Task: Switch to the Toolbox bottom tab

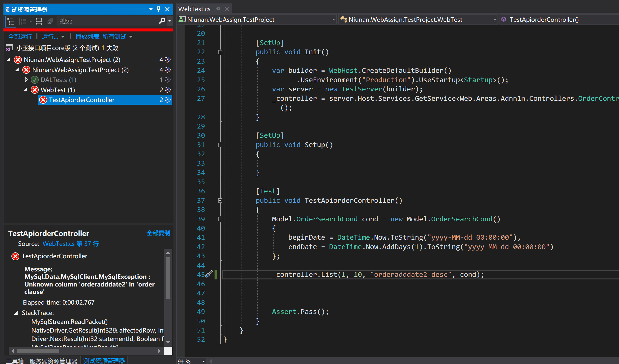Action: [x=15, y=361]
